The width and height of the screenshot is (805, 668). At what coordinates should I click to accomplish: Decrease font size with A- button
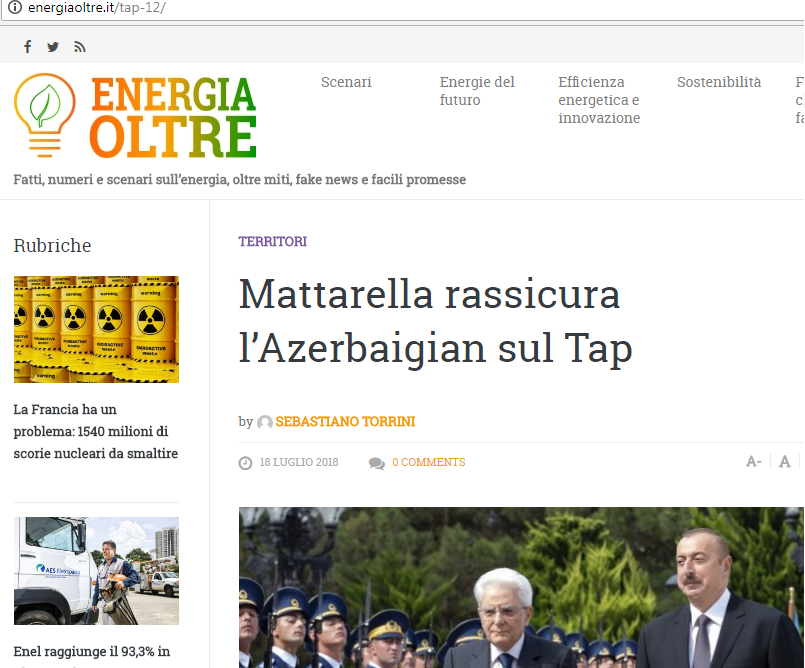pos(754,462)
